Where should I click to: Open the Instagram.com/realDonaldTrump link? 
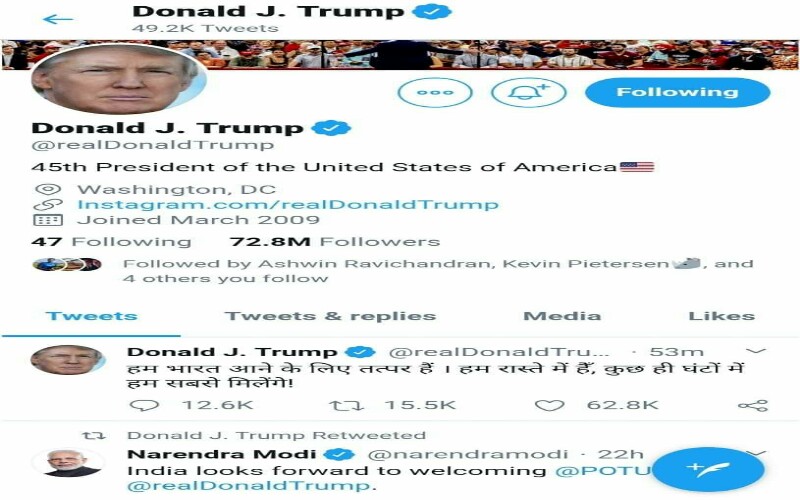(x=288, y=205)
